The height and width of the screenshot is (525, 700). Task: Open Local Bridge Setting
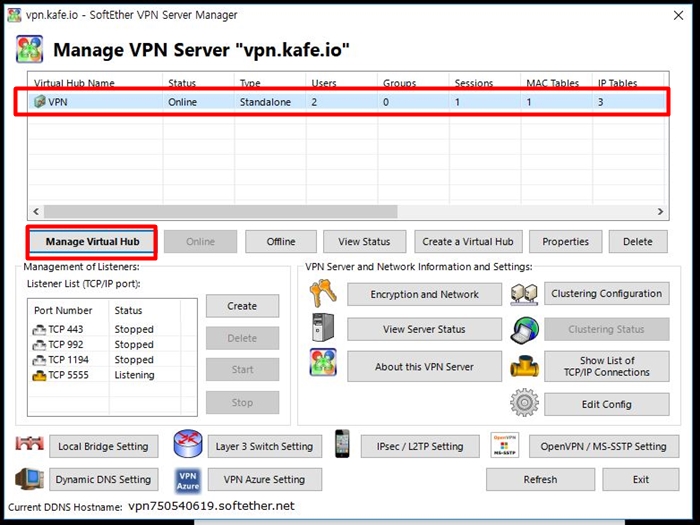(x=104, y=446)
